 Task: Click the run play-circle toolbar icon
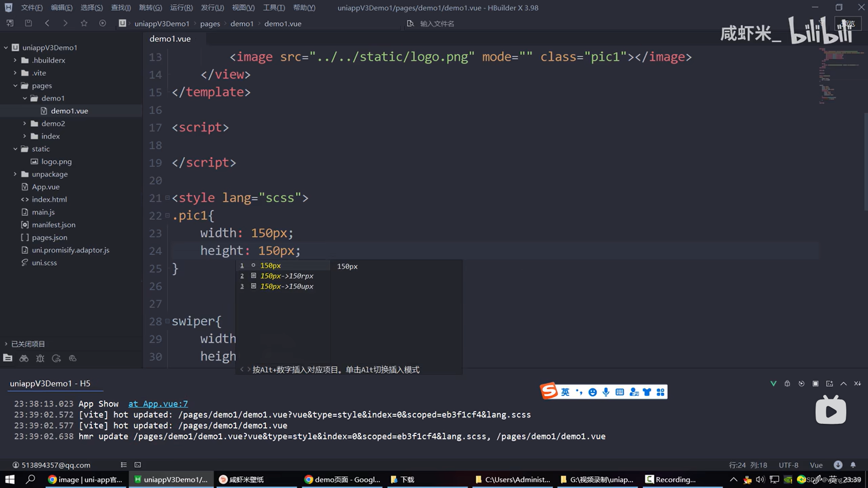pyautogui.click(x=103, y=23)
